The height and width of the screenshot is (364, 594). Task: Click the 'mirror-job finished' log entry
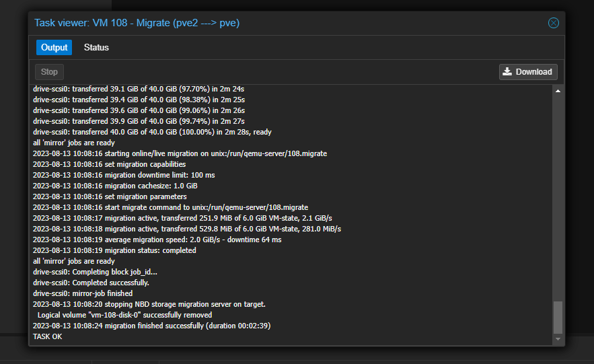(83, 293)
